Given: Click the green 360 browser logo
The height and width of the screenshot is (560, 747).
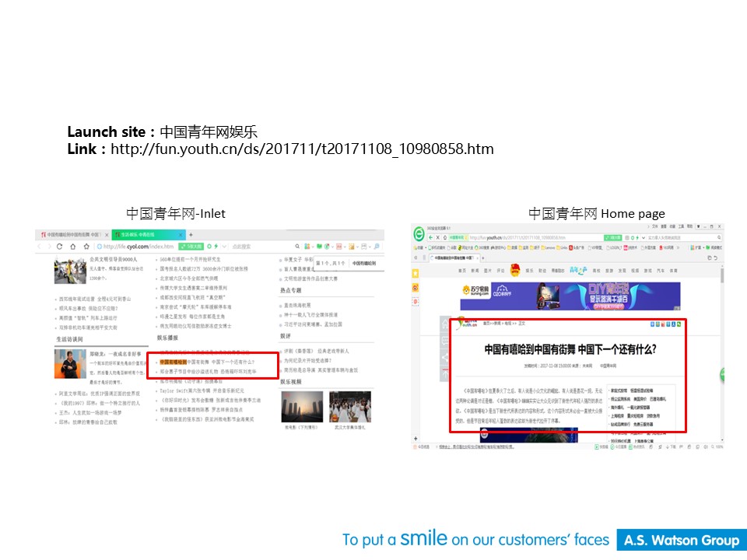Looking at the screenshot, I should tap(418, 235).
